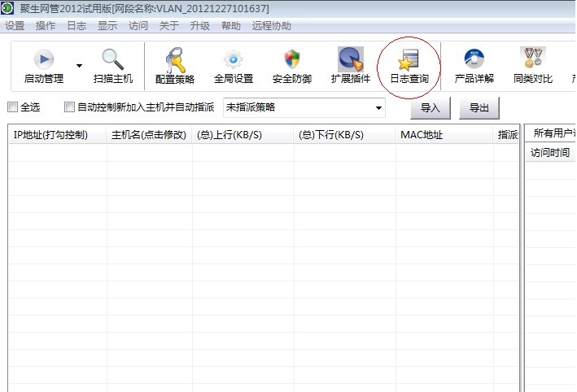Click the 导入 button

[x=431, y=108]
